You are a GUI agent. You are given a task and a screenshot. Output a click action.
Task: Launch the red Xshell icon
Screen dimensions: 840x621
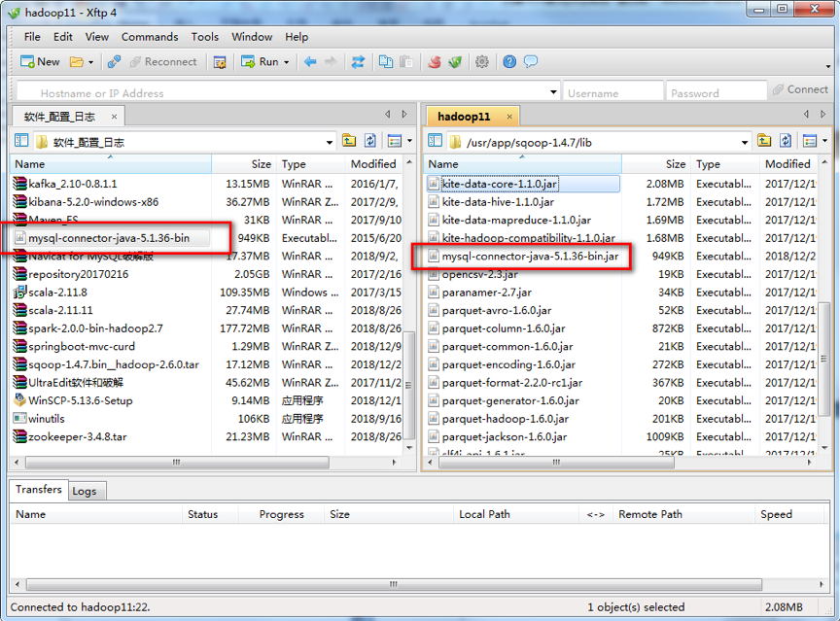coord(435,61)
